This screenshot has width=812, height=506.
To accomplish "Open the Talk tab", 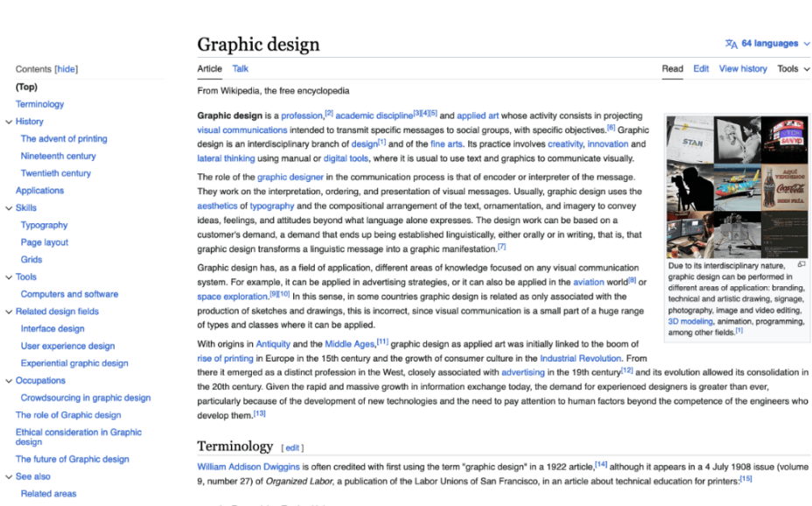I will click(241, 69).
